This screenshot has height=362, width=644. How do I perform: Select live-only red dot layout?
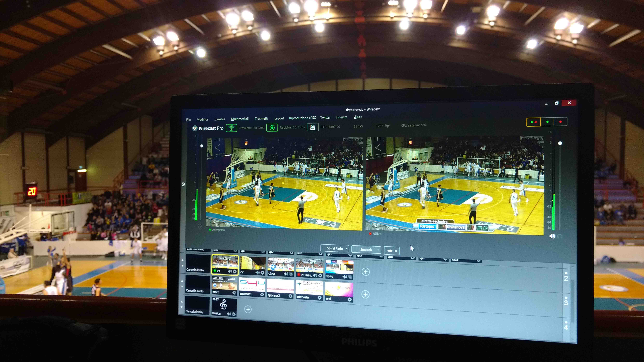[x=560, y=122]
